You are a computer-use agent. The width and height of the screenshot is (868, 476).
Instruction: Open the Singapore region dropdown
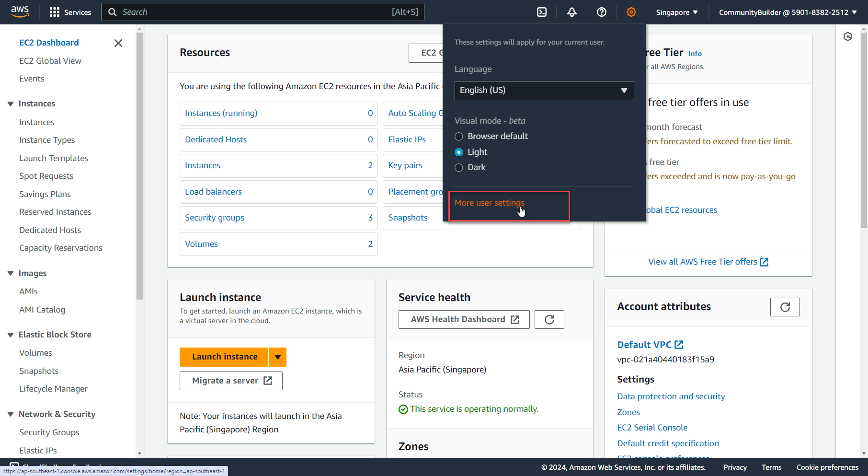coord(676,12)
